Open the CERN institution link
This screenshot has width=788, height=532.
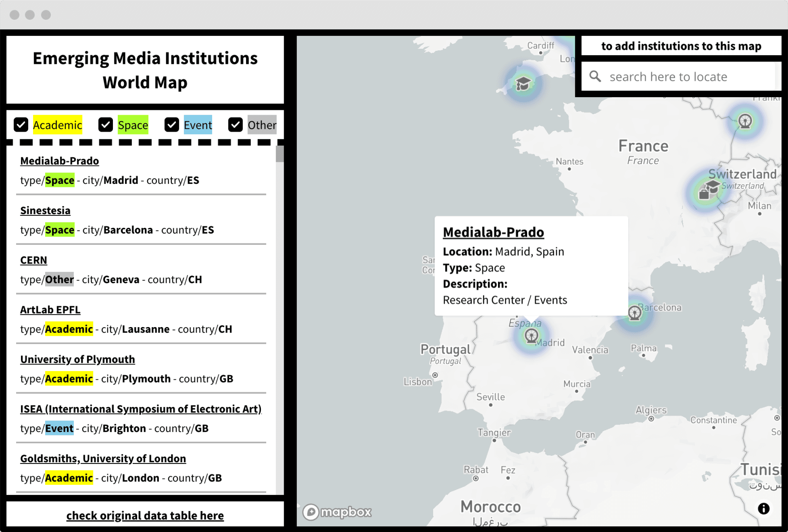click(x=33, y=260)
